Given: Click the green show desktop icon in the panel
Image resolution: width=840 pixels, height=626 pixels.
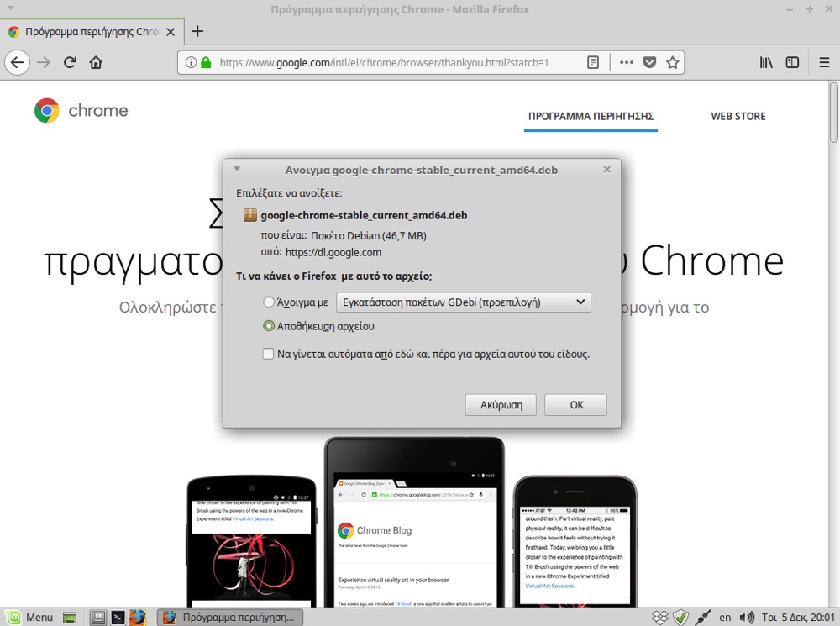Looking at the screenshot, I should pos(70,618).
